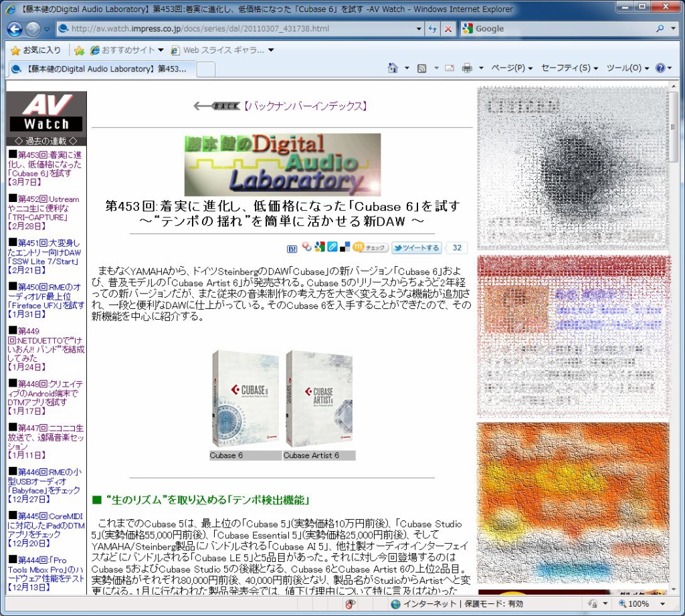Image resolution: width=685 pixels, height=616 pixels.
Task: Open the Cubase Artist 6 box thumbnail
Action: click(x=319, y=399)
